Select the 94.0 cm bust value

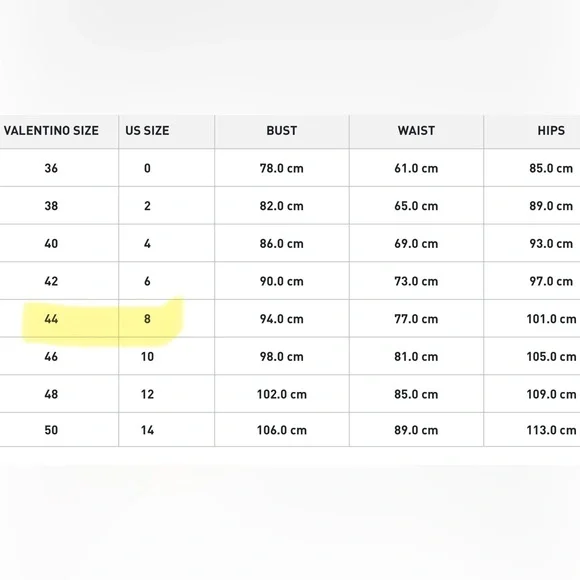(x=281, y=319)
